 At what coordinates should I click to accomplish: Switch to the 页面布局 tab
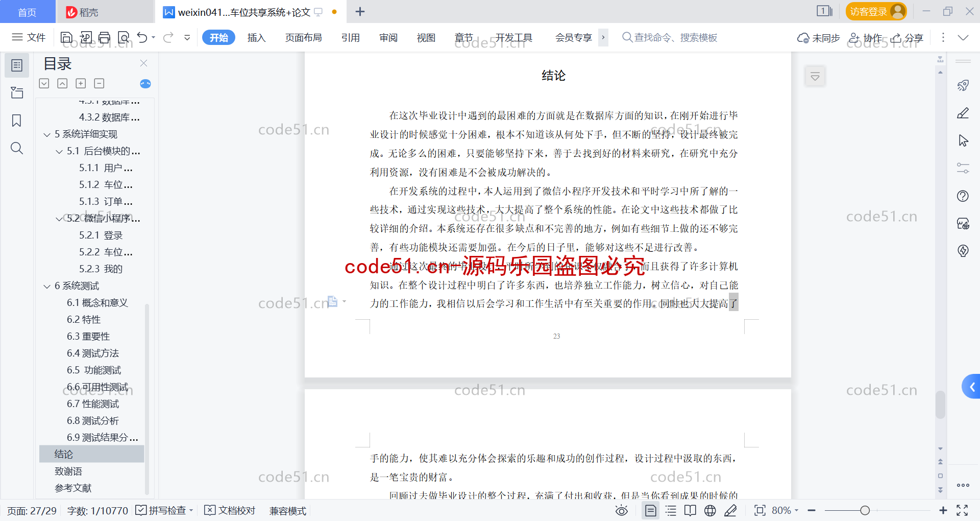click(x=304, y=37)
